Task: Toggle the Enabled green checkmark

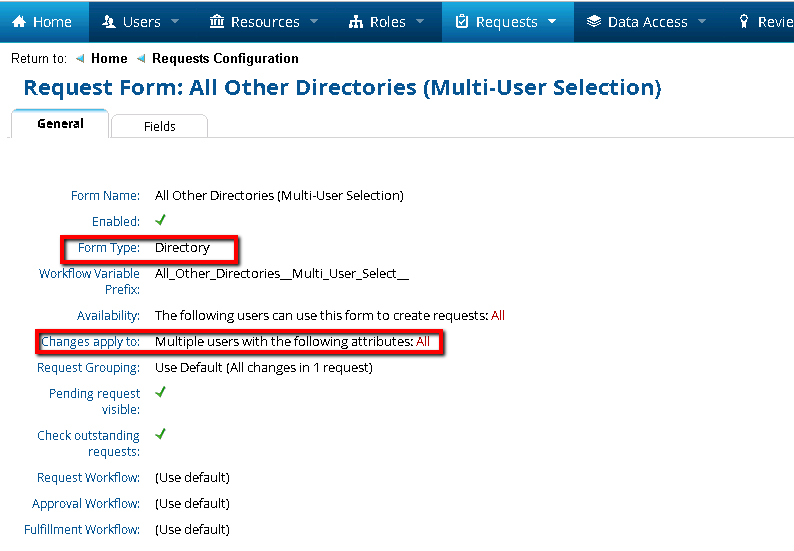Action: 160,220
